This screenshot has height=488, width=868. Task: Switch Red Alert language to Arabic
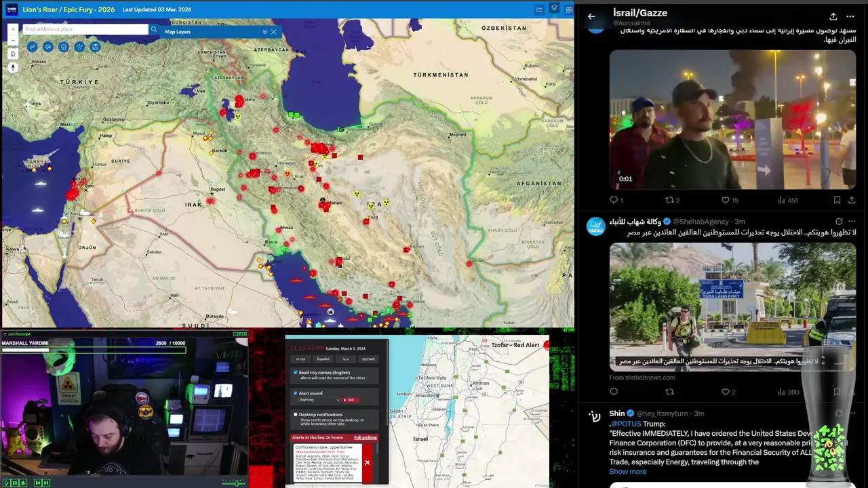pyautogui.click(x=345, y=359)
